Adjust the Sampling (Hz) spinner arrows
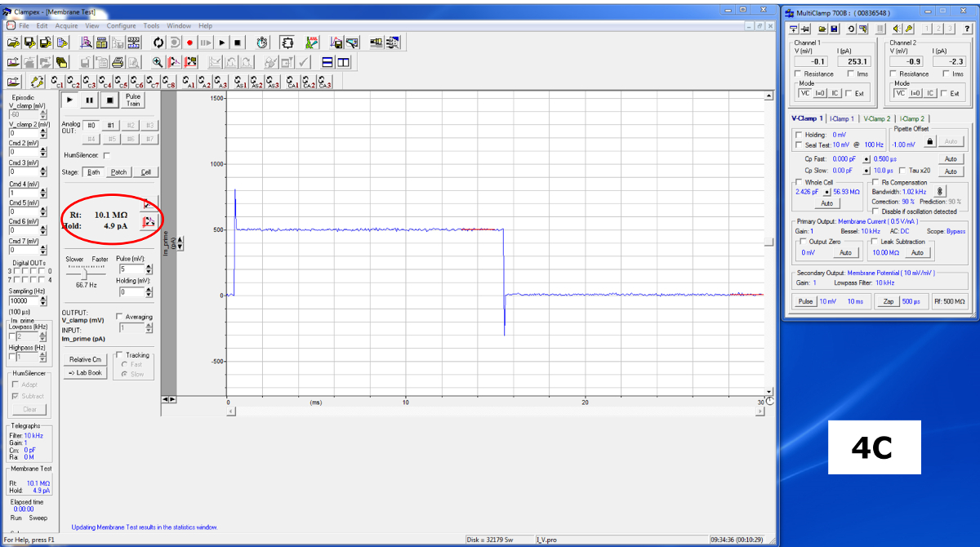The width and height of the screenshot is (980, 547). pyautogui.click(x=43, y=300)
